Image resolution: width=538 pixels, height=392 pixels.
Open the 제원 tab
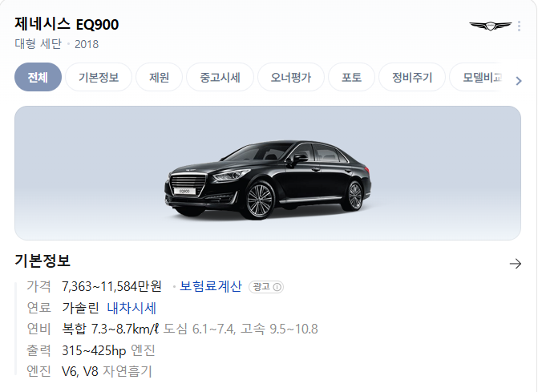coord(160,77)
